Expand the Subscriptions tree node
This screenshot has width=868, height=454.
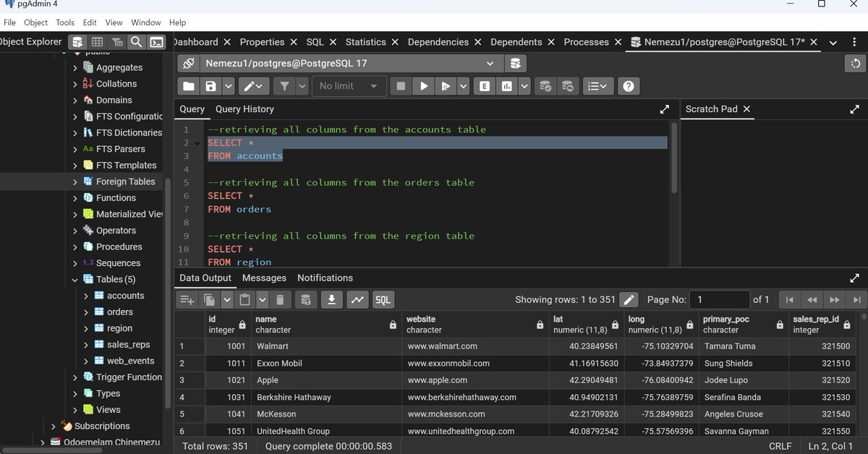[54, 427]
